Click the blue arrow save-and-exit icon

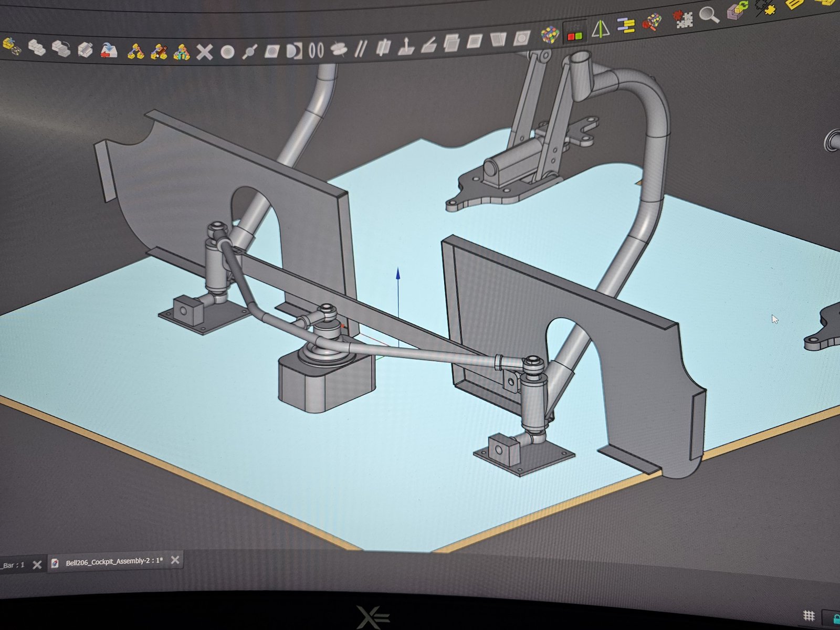[109, 50]
